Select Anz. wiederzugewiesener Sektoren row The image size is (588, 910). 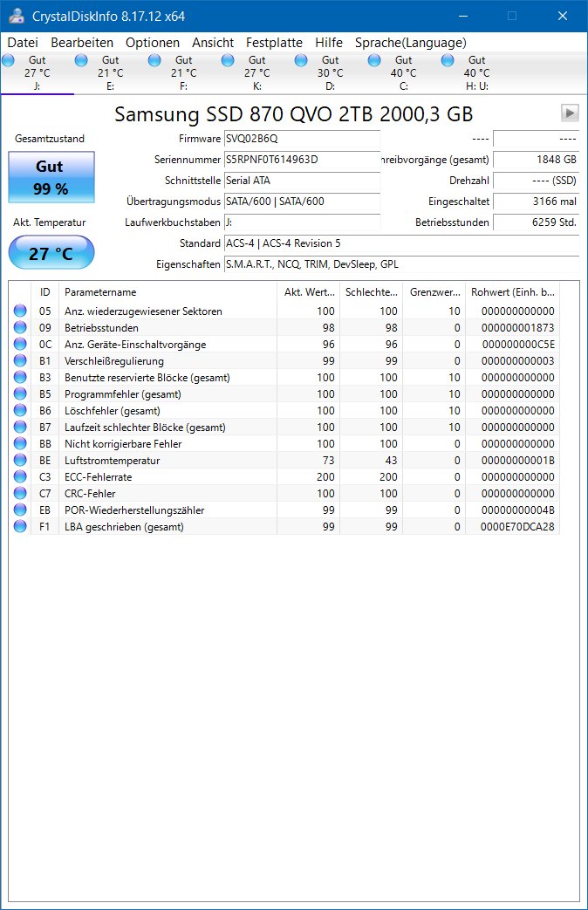(284, 311)
